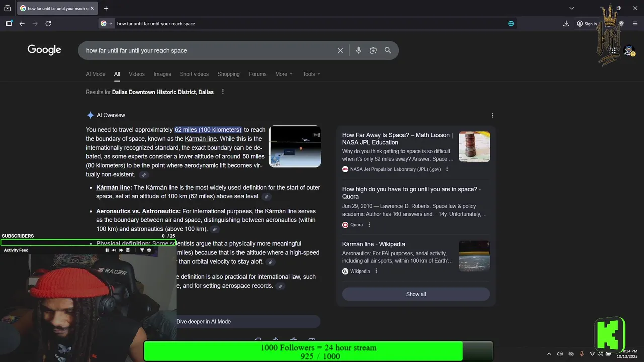Image resolution: width=644 pixels, height=362 pixels.
Task: Open the tab list icon at far left
Action: coord(7,8)
